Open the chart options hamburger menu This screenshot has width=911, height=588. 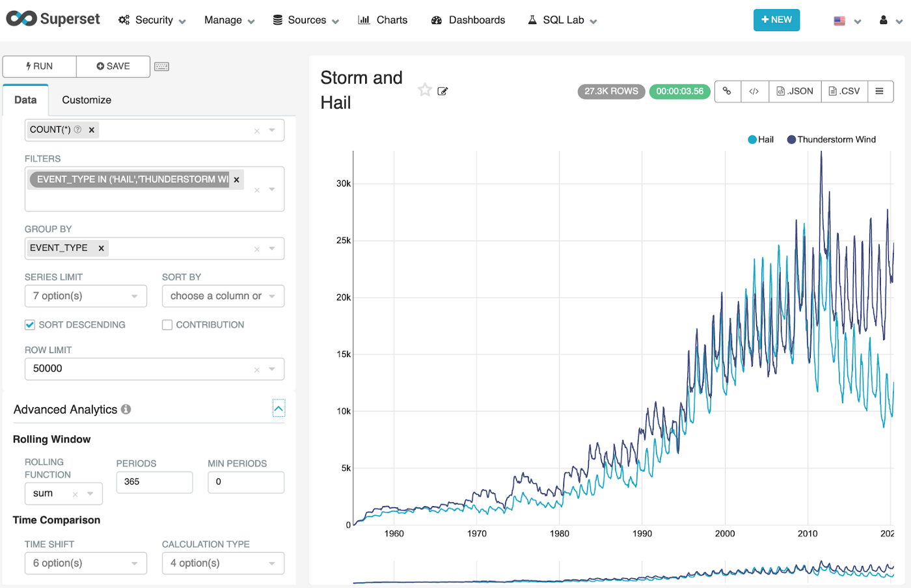880,91
